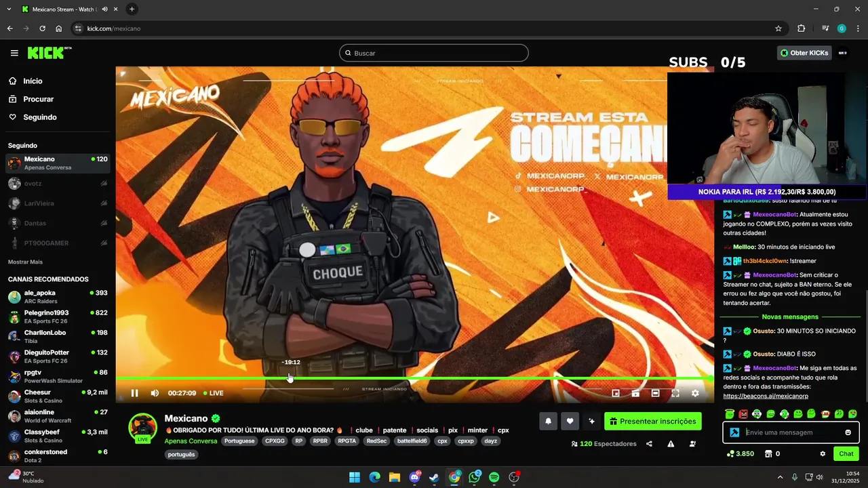Image resolution: width=868 pixels, height=488 pixels.
Task: Select followed channel ovotz
Action: (58, 184)
